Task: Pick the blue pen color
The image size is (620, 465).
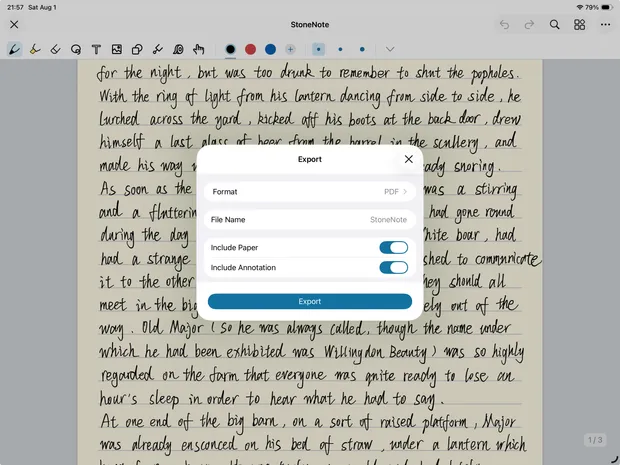Action: (x=270, y=49)
